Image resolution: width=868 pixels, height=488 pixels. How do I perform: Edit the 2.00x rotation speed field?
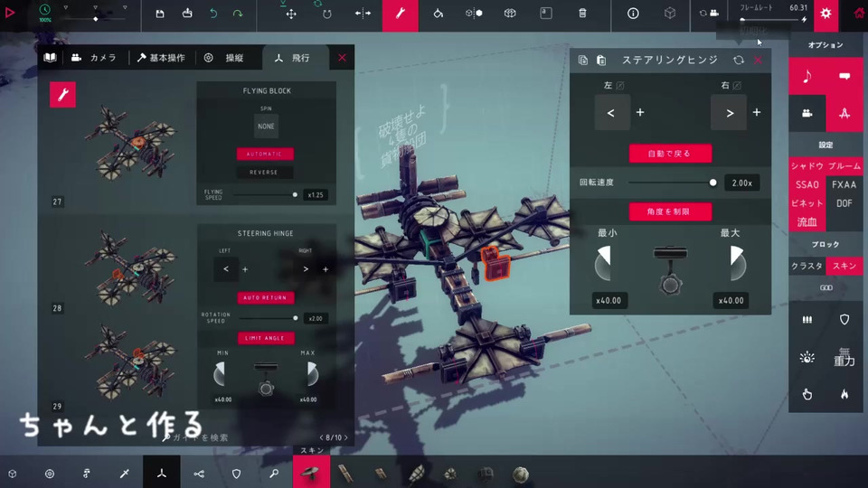pos(741,183)
